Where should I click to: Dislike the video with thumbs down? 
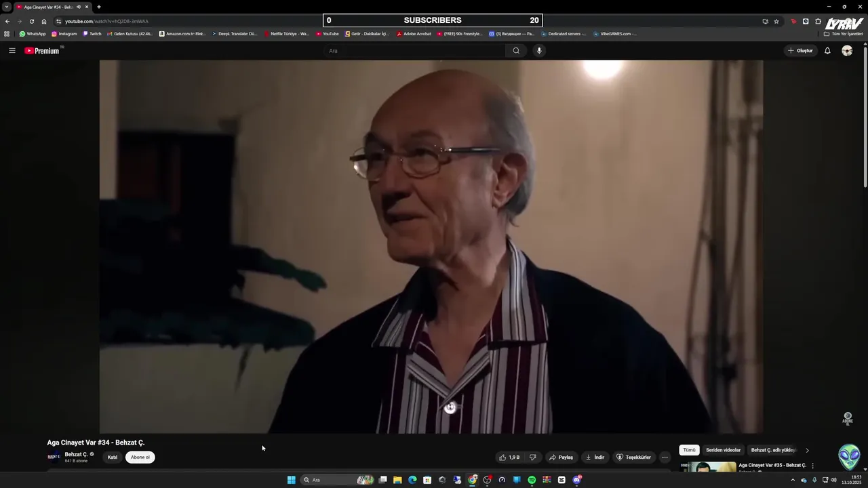[x=533, y=457]
